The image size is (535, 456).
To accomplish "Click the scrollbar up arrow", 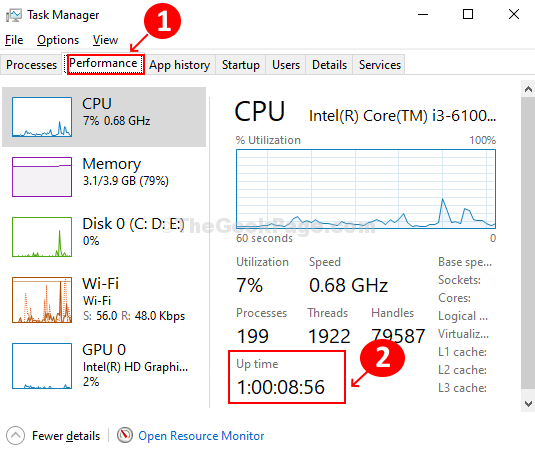I will coord(528,89).
